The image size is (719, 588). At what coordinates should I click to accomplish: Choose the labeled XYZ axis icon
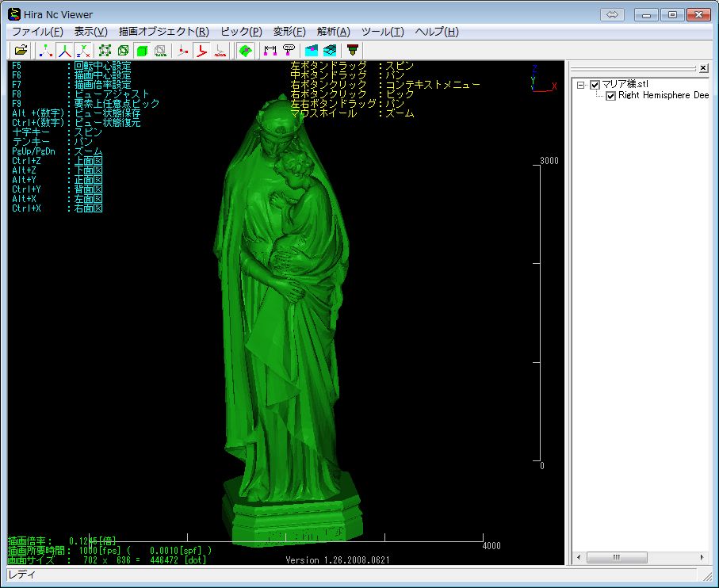pos(83,51)
